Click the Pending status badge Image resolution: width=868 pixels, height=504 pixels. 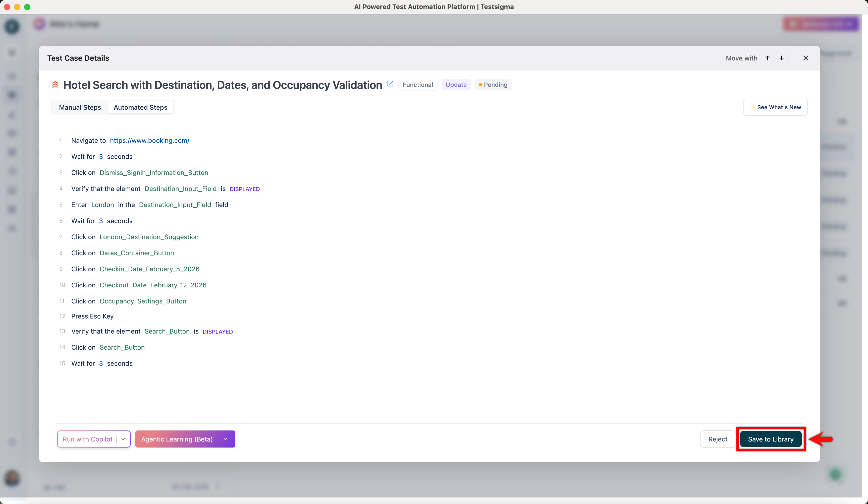point(493,85)
